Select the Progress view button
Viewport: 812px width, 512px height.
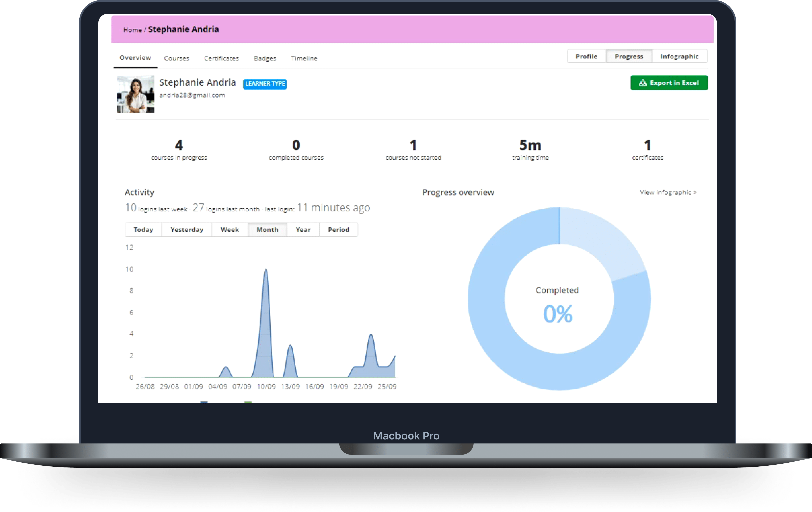coord(629,56)
